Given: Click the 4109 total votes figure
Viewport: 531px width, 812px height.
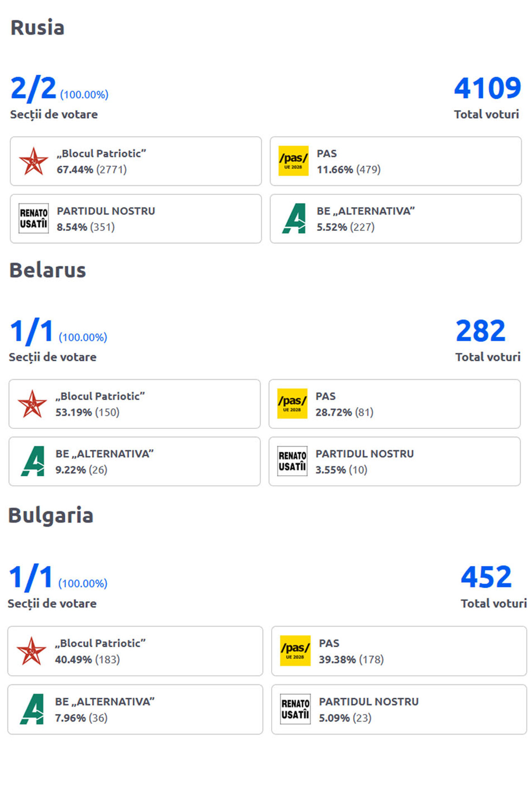Looking at the screenshot, I should click(x=487, y=88).
